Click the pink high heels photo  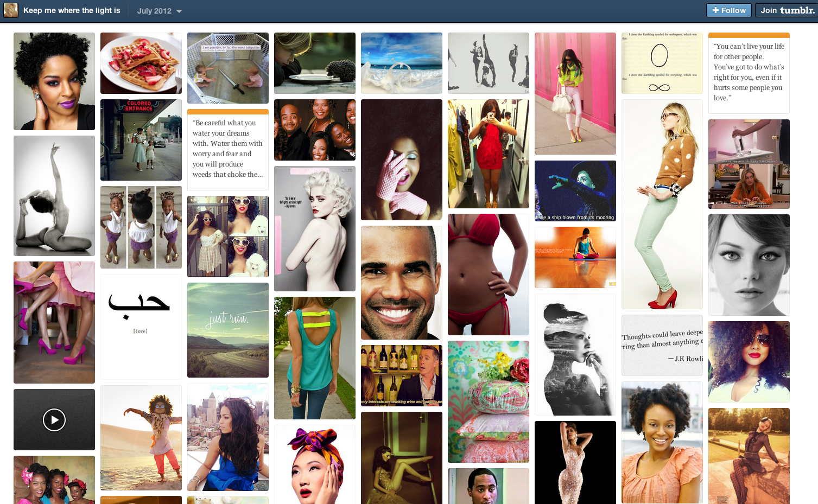pos(54,322)
